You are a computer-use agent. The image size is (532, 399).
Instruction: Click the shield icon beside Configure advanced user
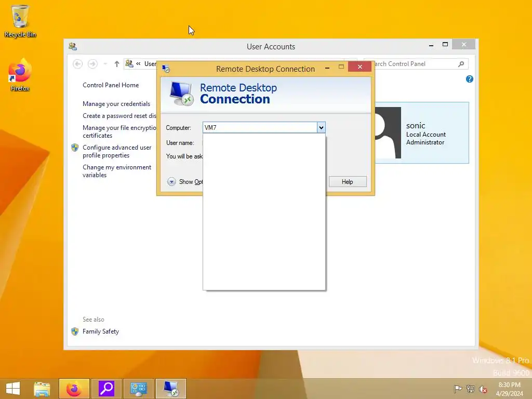click(75, 148)
